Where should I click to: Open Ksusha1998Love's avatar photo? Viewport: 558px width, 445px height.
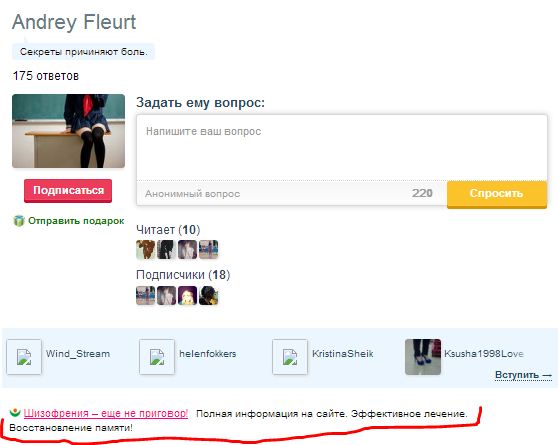(x=423, y=357)
